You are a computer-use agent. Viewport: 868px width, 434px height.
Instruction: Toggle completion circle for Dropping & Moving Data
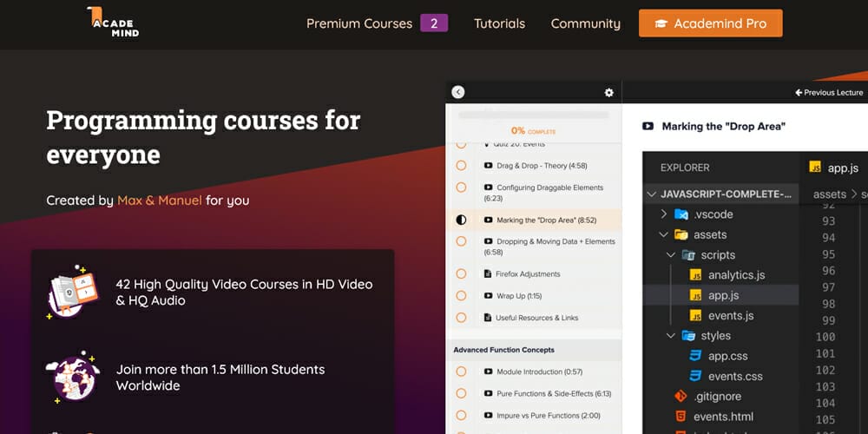(x=461, y=241)
